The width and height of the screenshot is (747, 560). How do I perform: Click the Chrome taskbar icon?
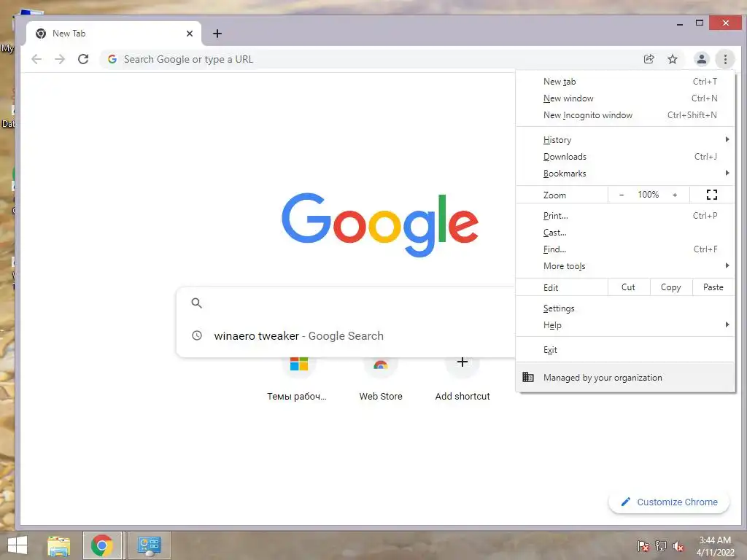click(102, 545)
